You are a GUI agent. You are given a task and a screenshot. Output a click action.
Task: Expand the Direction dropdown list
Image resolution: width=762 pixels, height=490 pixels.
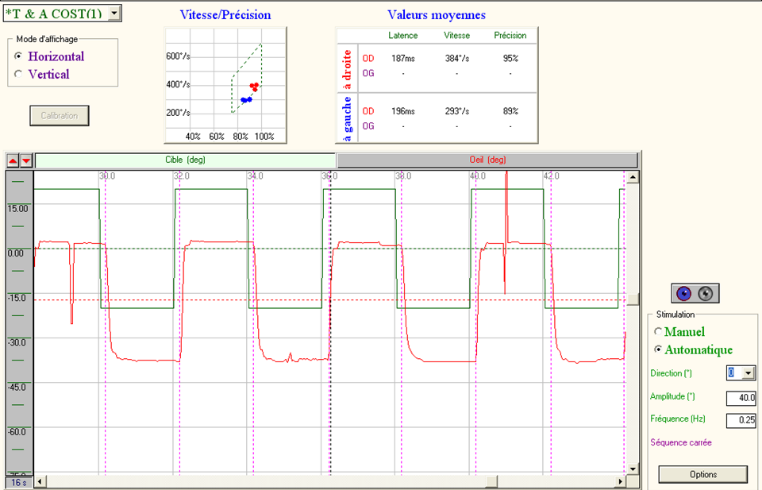point(748,373)
